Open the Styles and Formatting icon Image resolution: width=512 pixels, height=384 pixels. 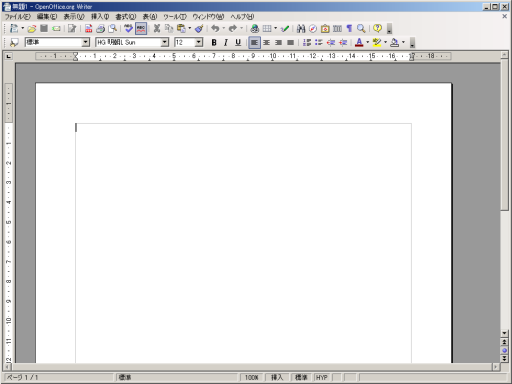tap(14, 42)
